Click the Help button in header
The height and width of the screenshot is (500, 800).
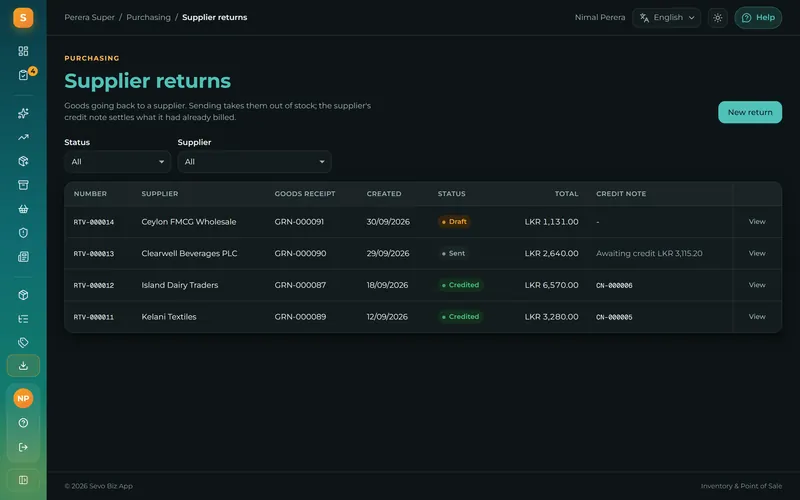758,18
